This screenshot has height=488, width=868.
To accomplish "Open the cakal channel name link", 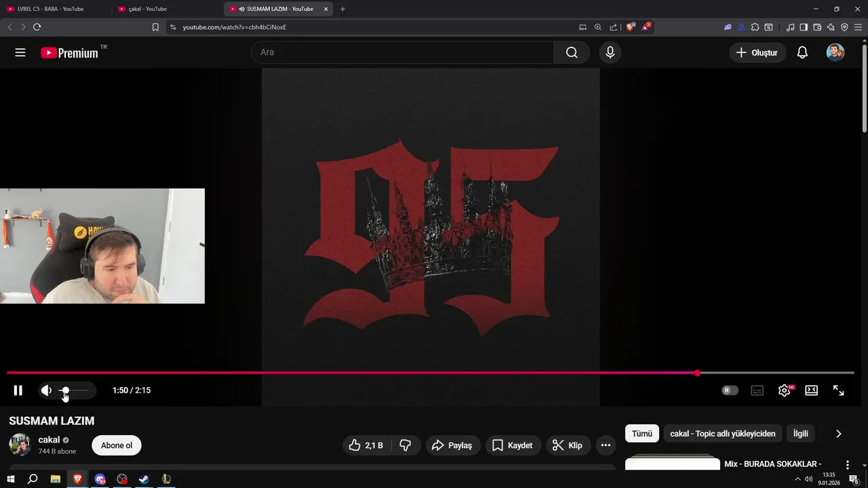I will click(49, 440).
